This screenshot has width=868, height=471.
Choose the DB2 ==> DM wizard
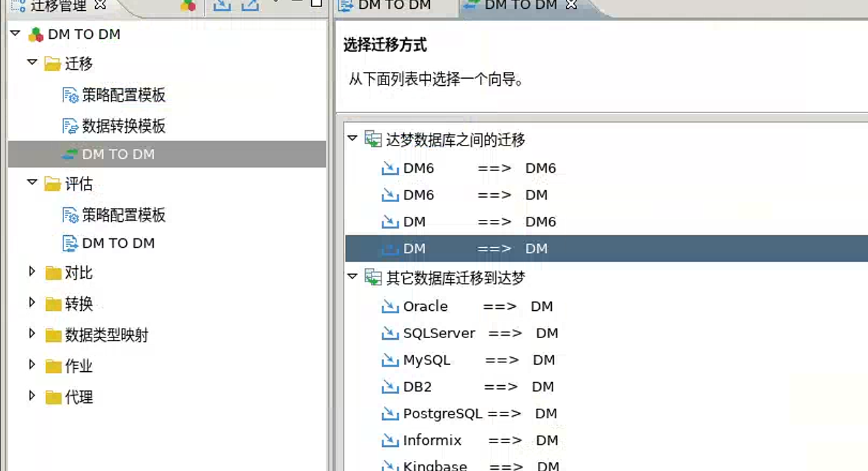[x=467, y=386]
